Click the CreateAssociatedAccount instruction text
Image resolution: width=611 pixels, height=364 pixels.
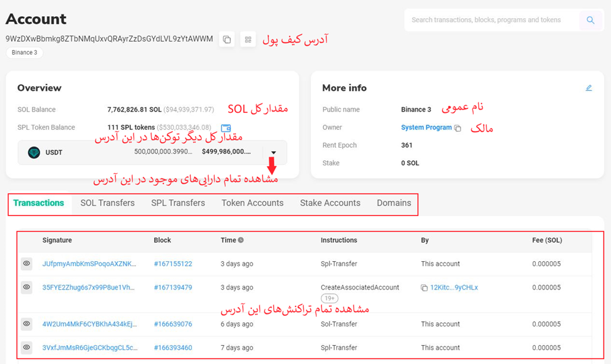tap(360, 288)
